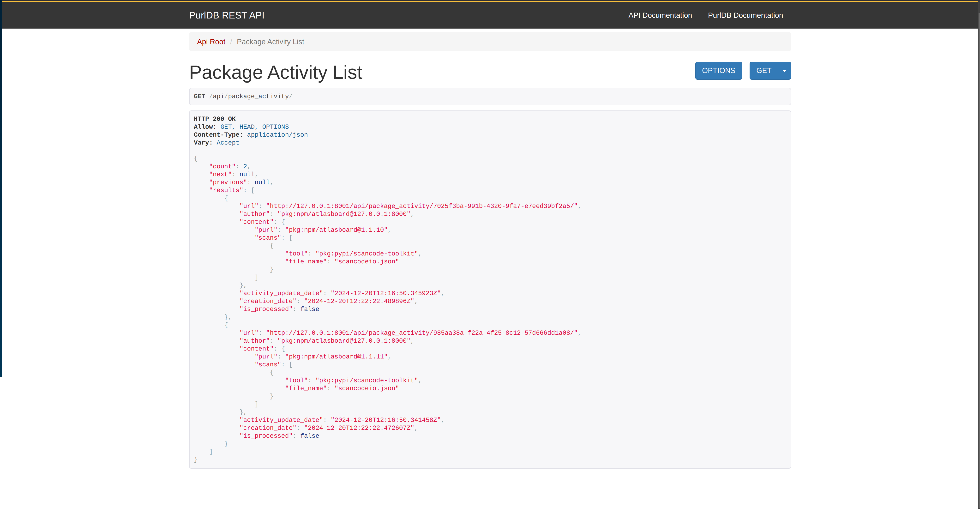Click creation_date 2024-12-20T12:22:22.489896Z
The height and width of the screenshot is (509, 980).
(x=359, y=301)
